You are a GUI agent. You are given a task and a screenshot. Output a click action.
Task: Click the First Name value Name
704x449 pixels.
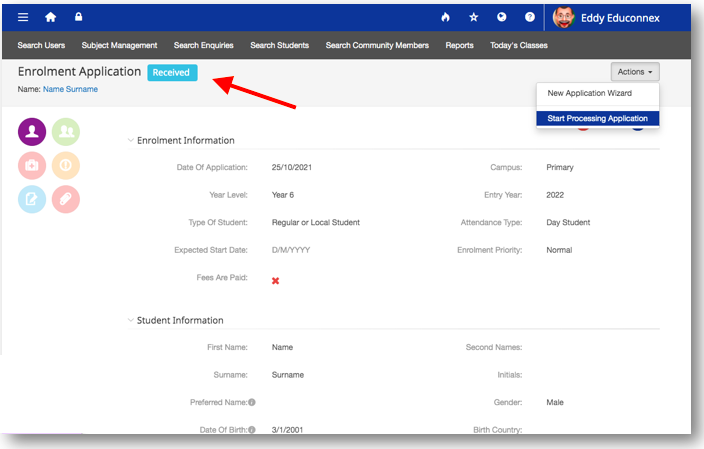282,347
